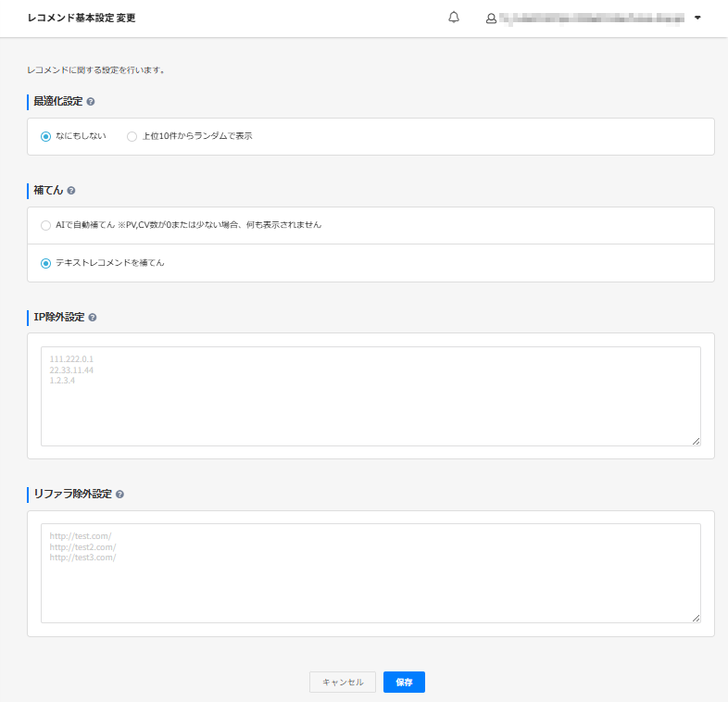This screenshot has height=702, width=728.
Task: Focus the IP除外設定 text area
Action: 370,396
